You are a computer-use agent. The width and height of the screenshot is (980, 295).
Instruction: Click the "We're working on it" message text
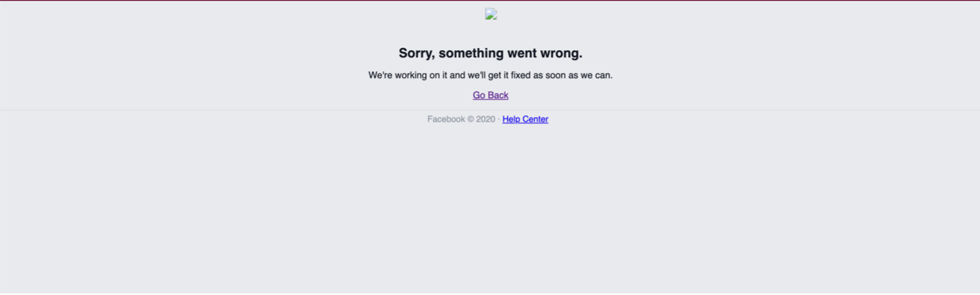pos(491,75)
